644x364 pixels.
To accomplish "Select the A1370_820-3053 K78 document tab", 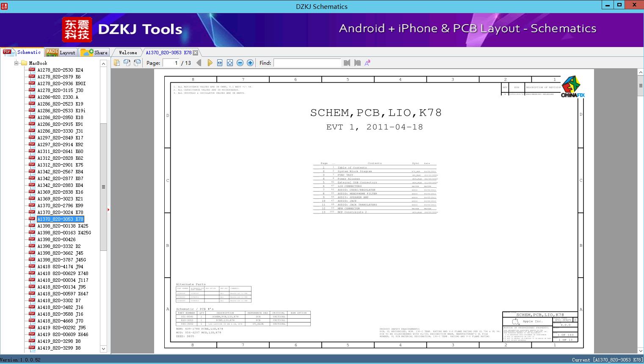I will 169,53.
